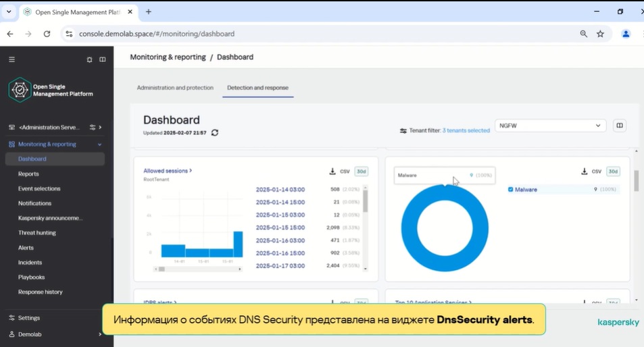The width and height of the screenshot is (644, 347).
Task: Open Administration Server settings sliders icon
Action: click(93, 127)
